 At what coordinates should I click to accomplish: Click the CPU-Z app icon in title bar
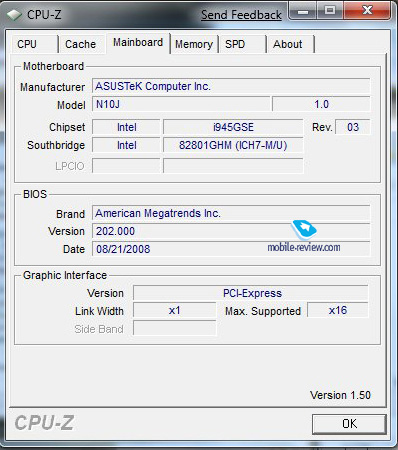click(x=14, y=15)
